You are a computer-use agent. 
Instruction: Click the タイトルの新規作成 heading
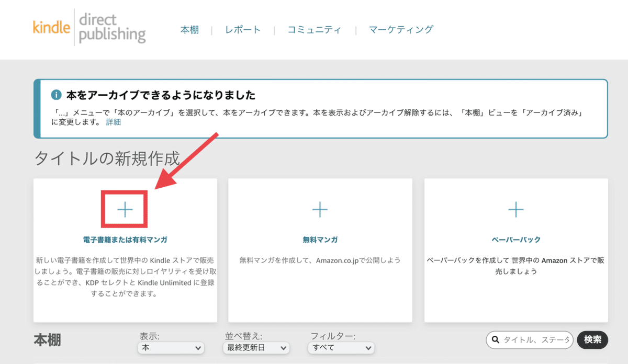pos(107,158)
